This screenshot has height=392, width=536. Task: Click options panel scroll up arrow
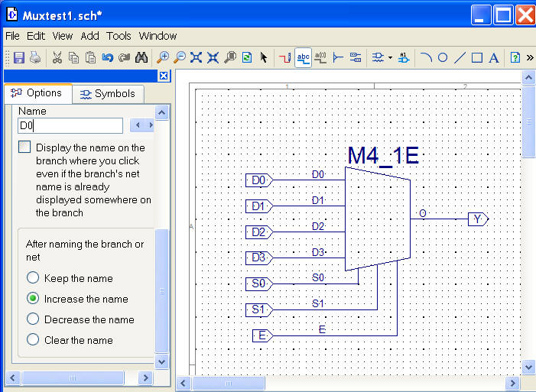(161, 112)
